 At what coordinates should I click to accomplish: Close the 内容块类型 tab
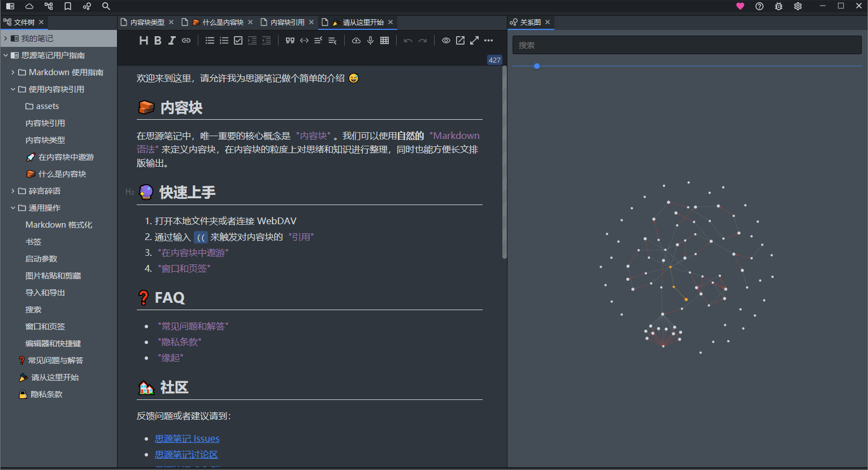pyautogui.click(x=171, y=23)
